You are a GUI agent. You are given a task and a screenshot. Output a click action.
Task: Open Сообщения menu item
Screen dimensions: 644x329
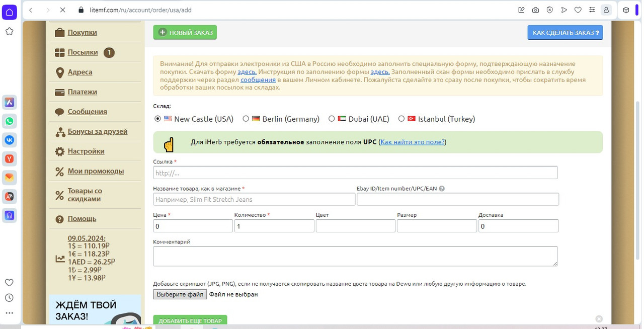[88, 112]
